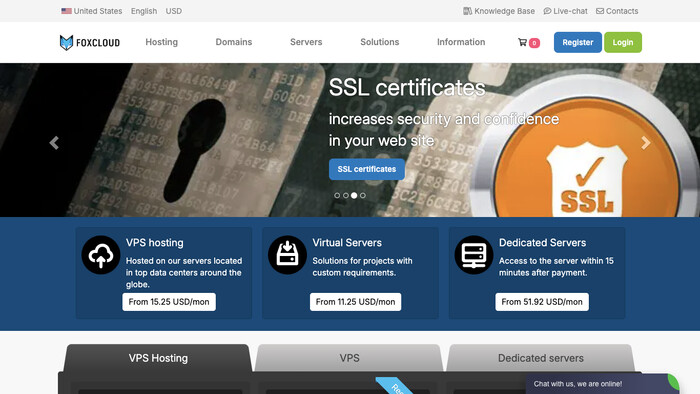The width and height of the screenshot is (700, 394).
Task: Click the VPS hosting cloud upload icon
Action: tap(100, 255)
